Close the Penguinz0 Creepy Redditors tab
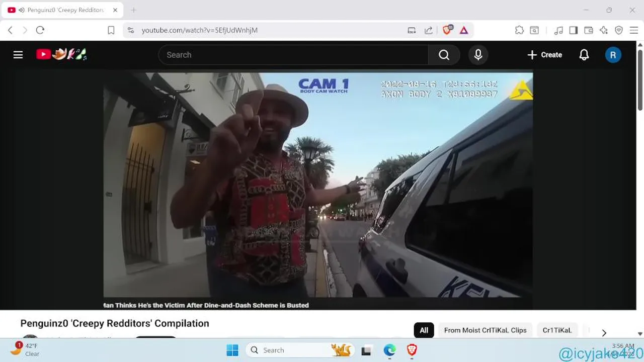The width and height of the screenshot is (644, 362). 115,10
